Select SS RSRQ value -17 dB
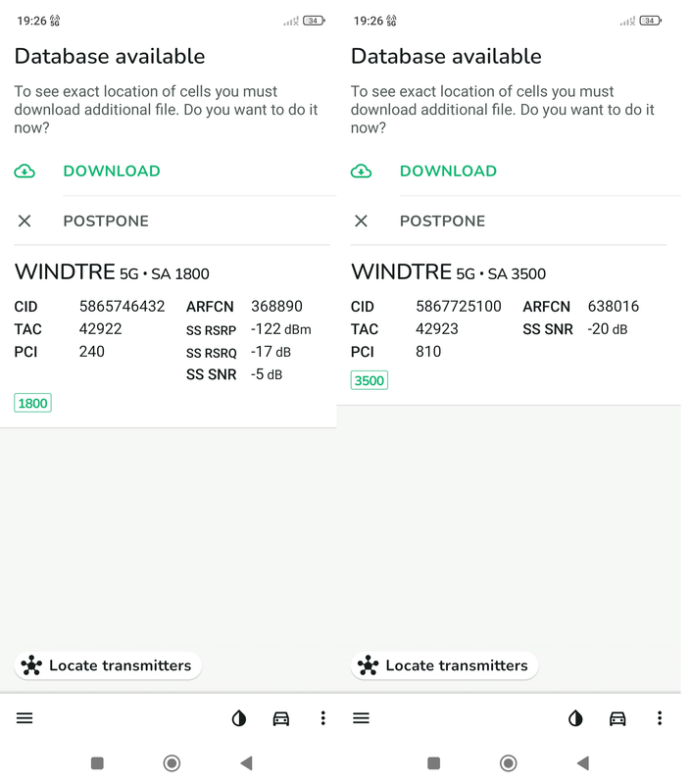The height and width of the screenshot is (784, 691). [271, 352]
